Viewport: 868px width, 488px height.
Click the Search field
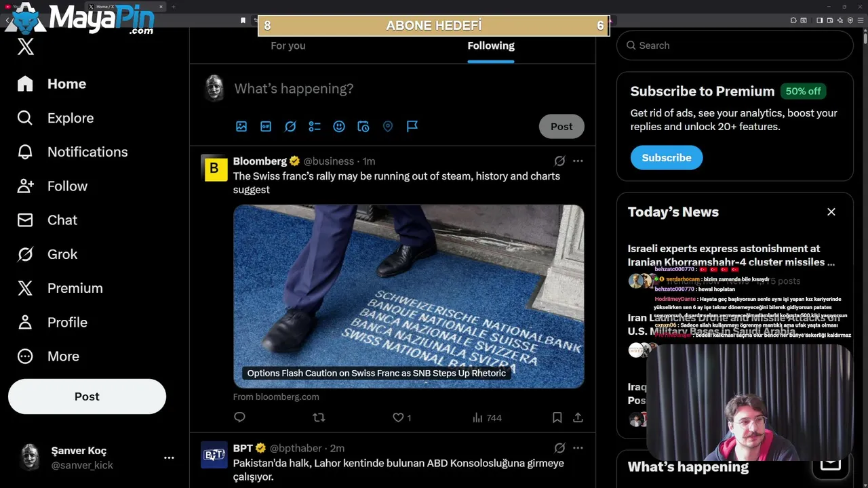[x=734, y=45]
